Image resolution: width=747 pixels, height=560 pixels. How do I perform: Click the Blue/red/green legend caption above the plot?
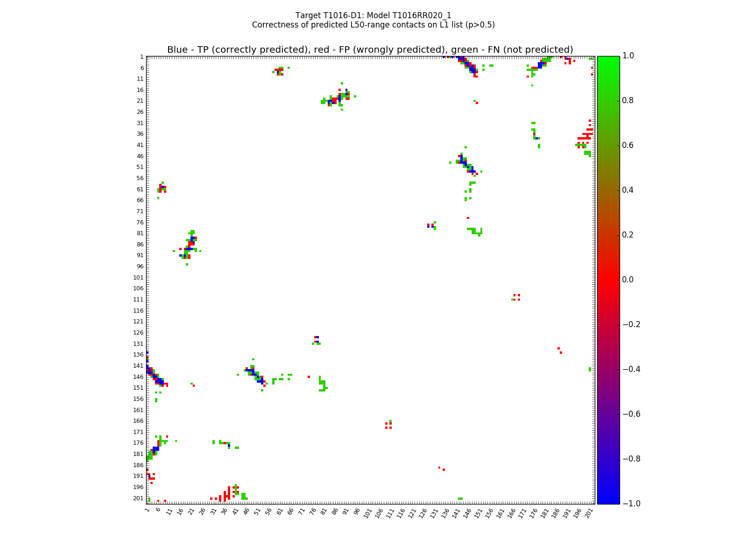pyautogui.click(x=370, y=50)
